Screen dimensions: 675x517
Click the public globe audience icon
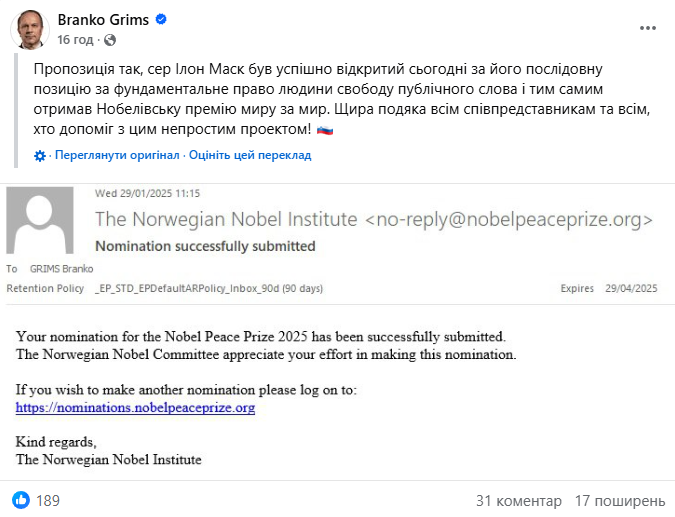[110, 40]
